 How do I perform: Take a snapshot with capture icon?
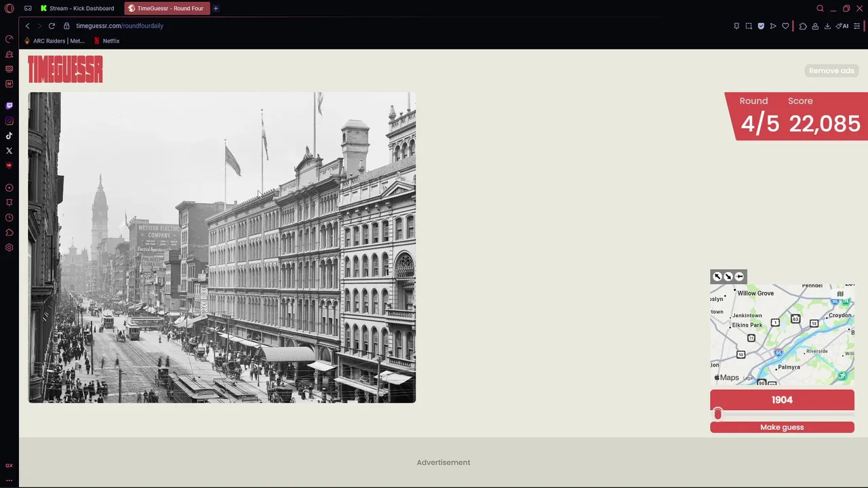[749, 26]
